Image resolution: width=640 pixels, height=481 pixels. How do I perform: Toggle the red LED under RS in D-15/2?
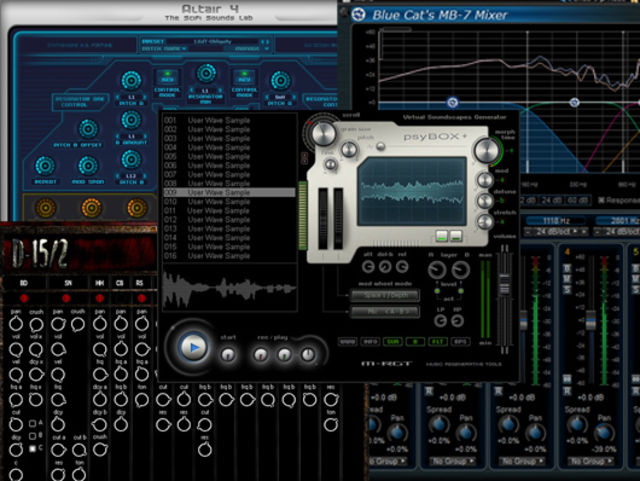pos(141,298)
